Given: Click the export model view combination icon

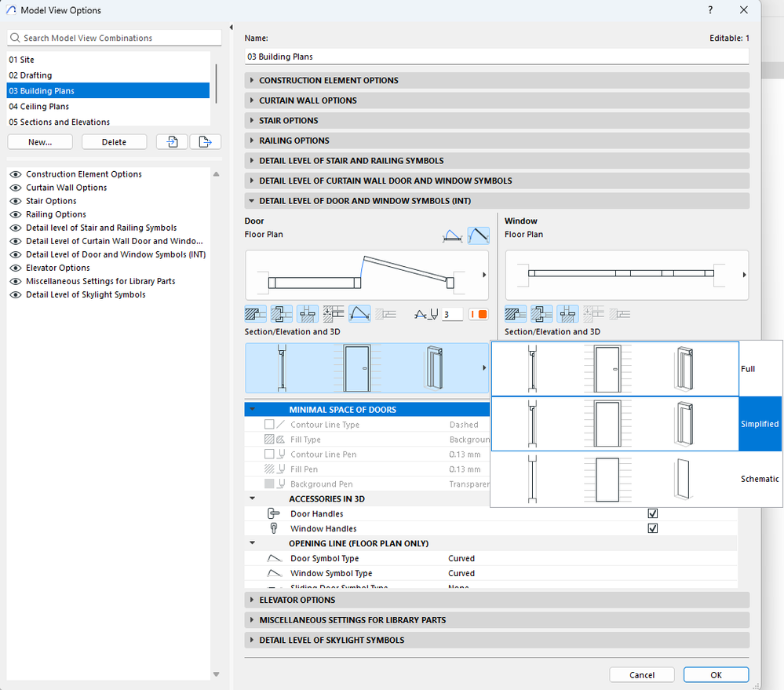Looking at the screenshot, I should pyautogui.click(x=205, y=142).
